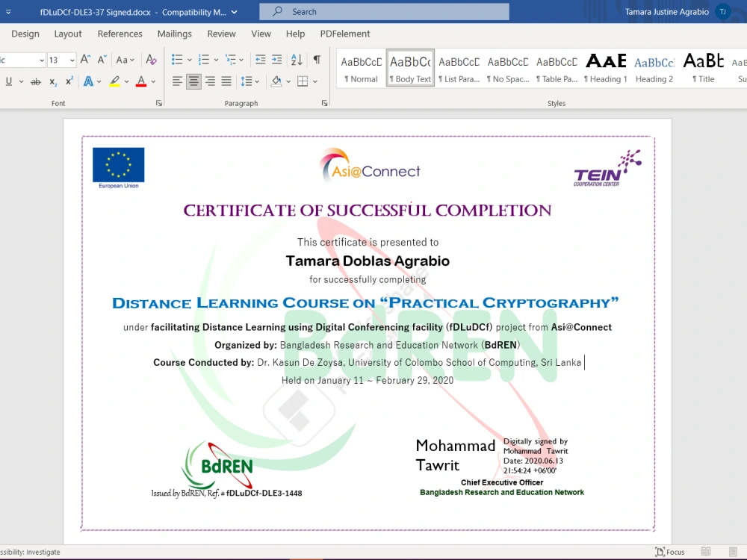Open the View tab
747x560 pixels.
point(261,34)
